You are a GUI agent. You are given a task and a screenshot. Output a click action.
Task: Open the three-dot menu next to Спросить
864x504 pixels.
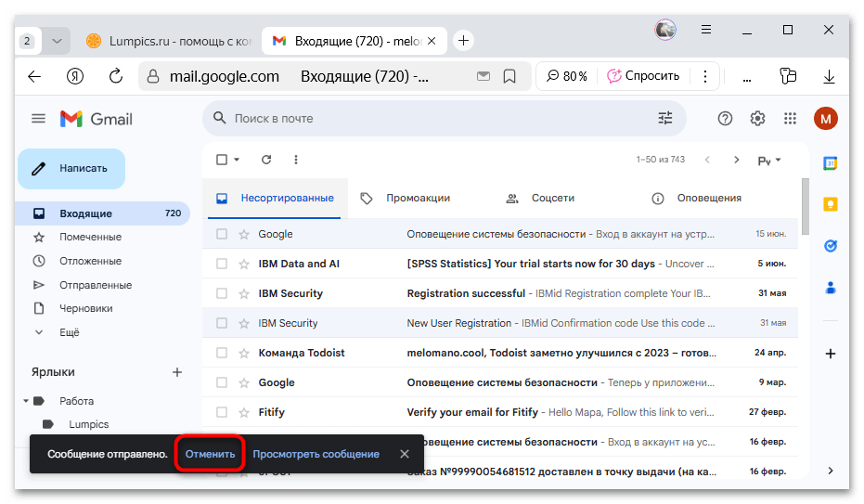point(704,76)
